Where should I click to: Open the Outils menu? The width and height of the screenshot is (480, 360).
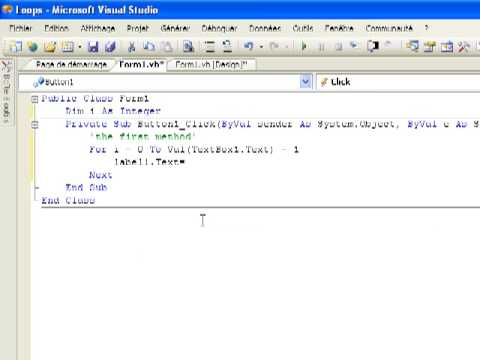(x=303, y=28)
